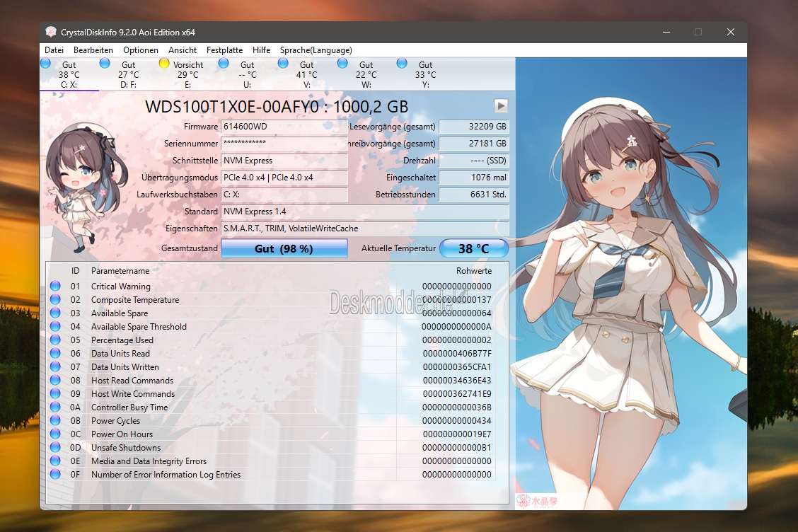Select the Media and Data Integrity Errors row
The image size is (798, 532).
click(272, 461)
